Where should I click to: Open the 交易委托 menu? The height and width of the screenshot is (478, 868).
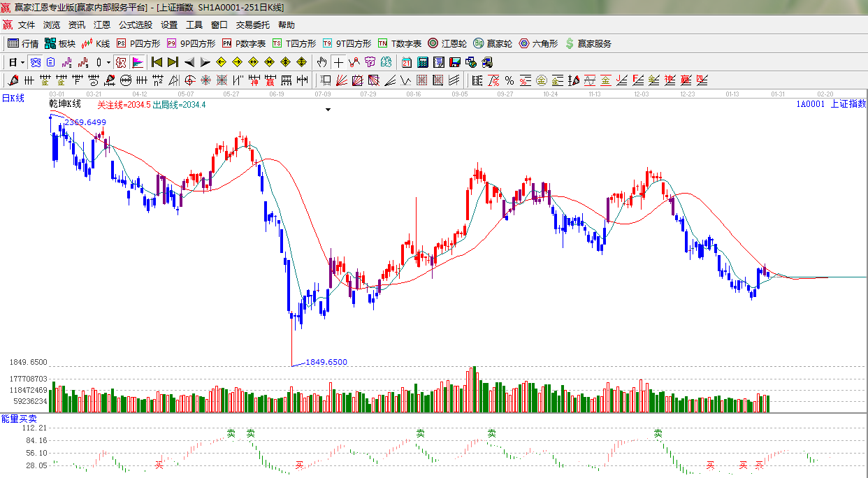click(252, 24)
